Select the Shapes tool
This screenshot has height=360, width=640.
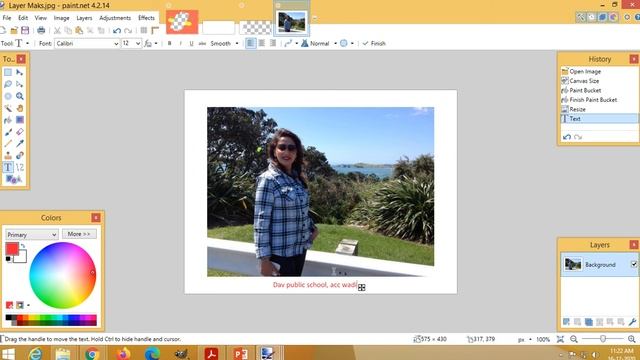(x=13, y=179)
